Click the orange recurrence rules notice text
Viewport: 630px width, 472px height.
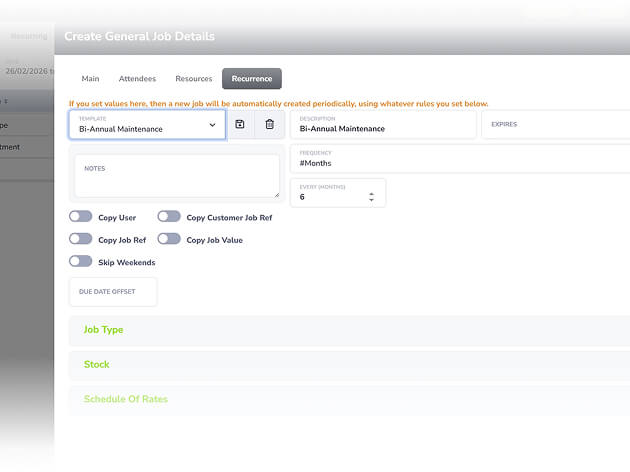(278, 104)
